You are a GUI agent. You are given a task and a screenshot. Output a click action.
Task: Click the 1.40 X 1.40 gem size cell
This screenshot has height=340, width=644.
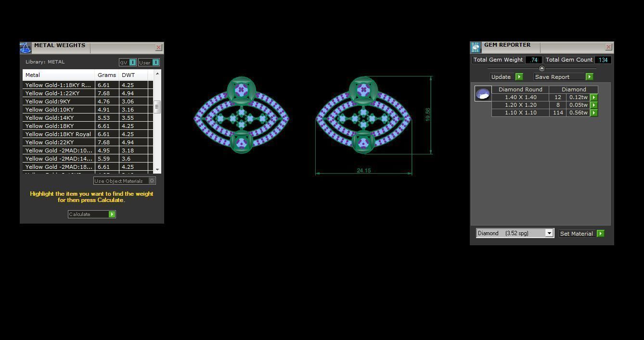(520, 97)
